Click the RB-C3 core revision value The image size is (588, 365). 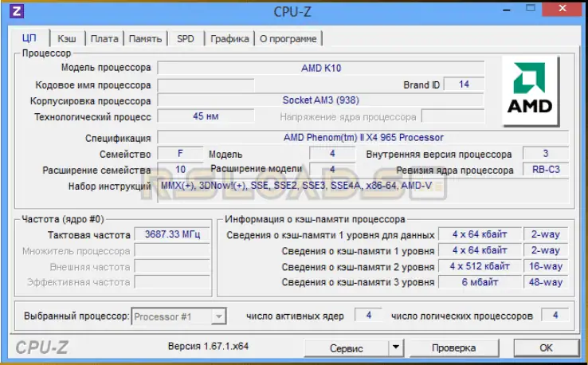coord(546,169)
